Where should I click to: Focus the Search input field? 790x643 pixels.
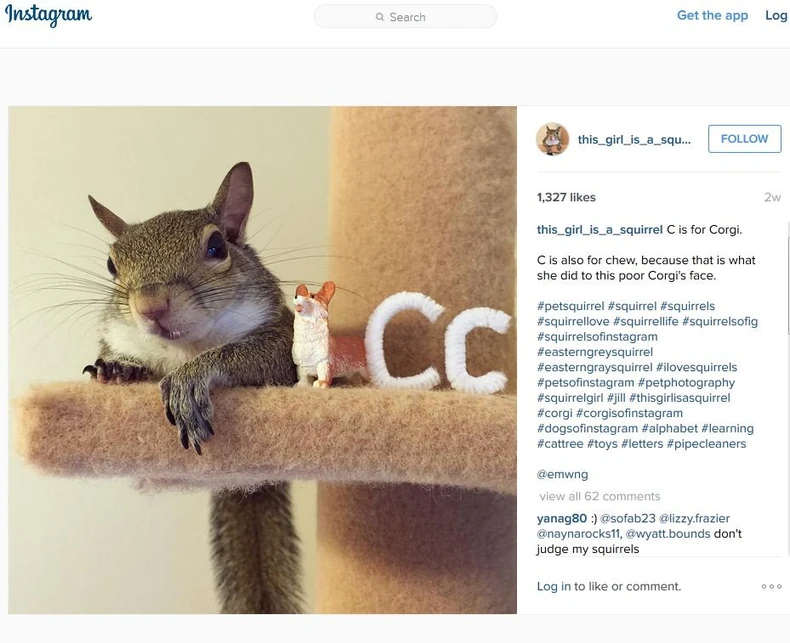(406, 17)
